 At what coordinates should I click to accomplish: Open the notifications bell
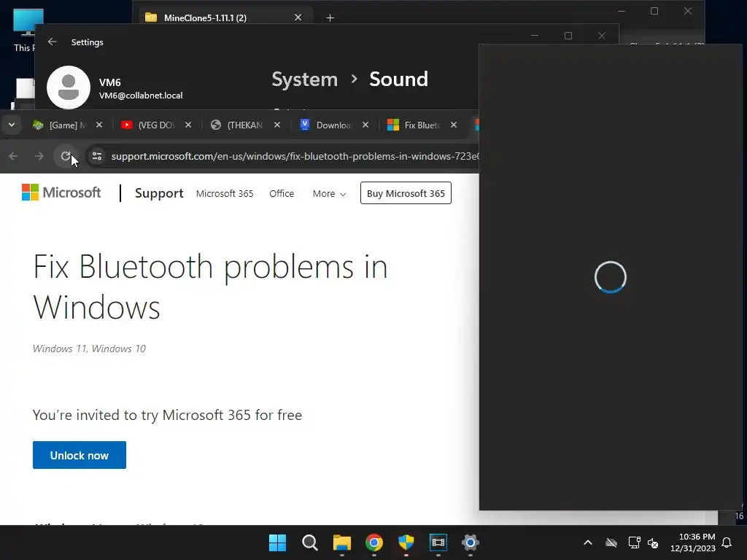point(727,542)
